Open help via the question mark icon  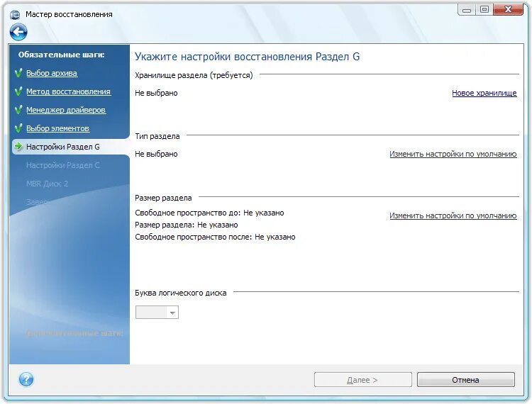26,379
